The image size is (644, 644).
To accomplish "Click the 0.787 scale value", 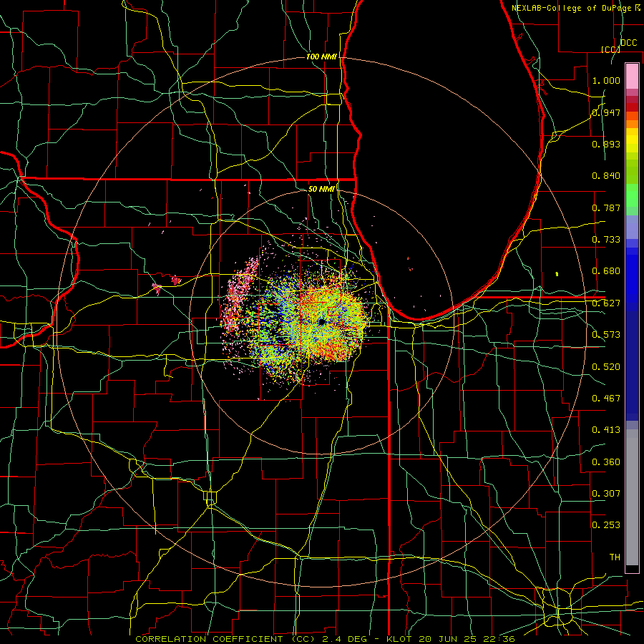I will (x=606, y=208).
